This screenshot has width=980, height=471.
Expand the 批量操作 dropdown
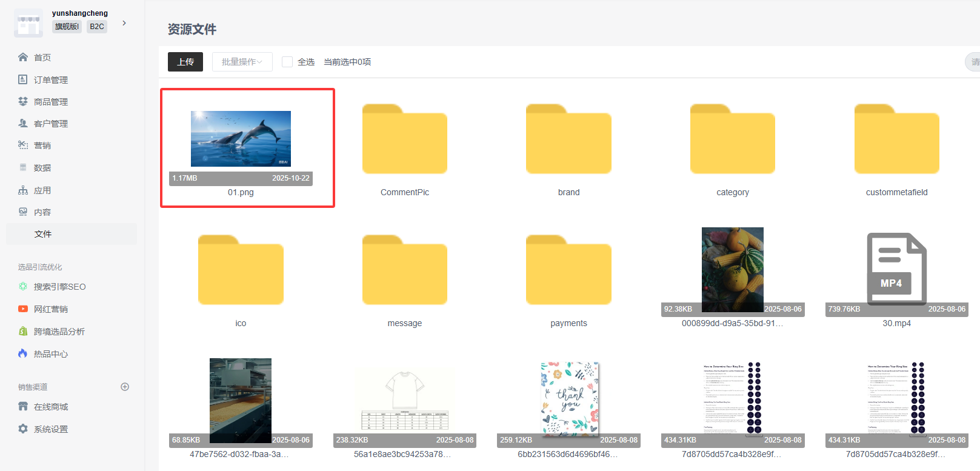242,62
